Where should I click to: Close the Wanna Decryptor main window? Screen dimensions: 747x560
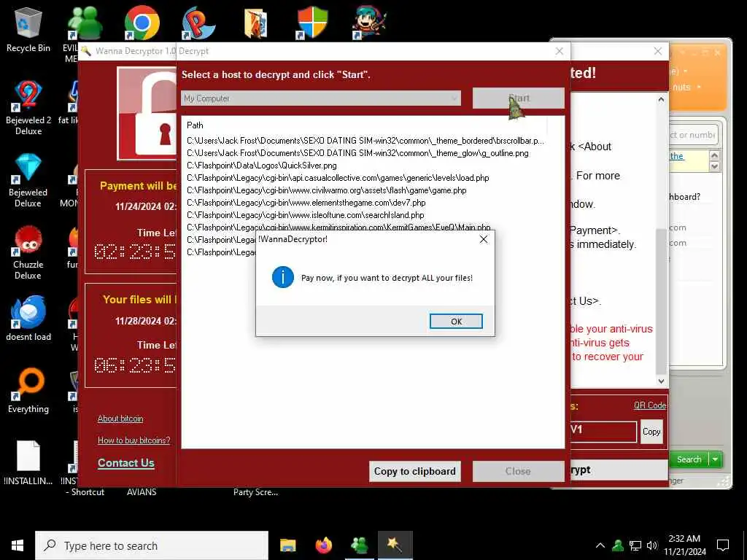[657, 51]
